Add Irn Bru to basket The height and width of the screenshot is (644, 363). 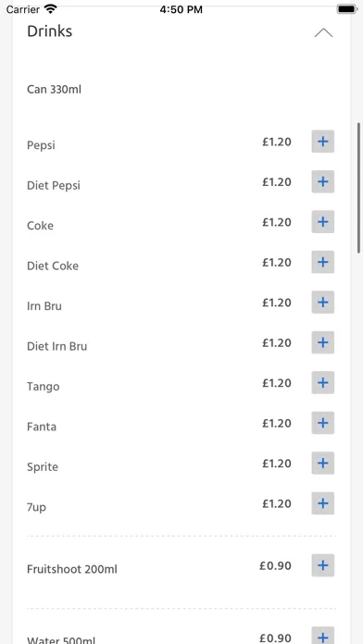(x=322, y=303)
